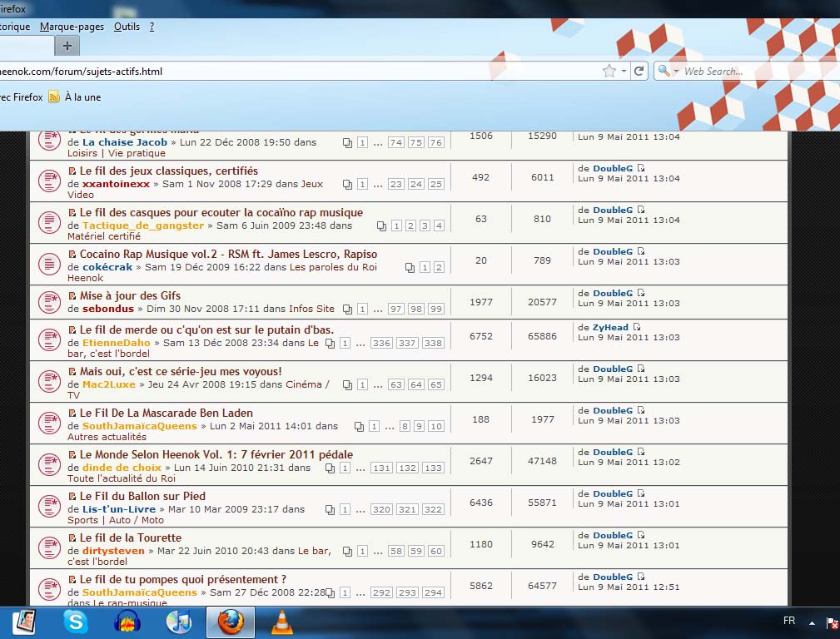View latest post icon for Mise à jour des Gifs
The width and height of the screenshot is (840, 639).
641,294
